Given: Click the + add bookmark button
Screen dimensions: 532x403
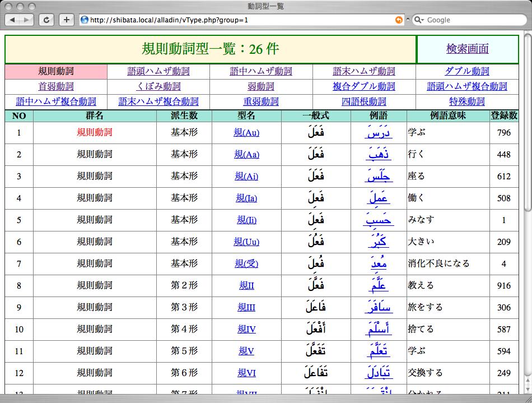Looking at the screenshot, I should (66, 20).
